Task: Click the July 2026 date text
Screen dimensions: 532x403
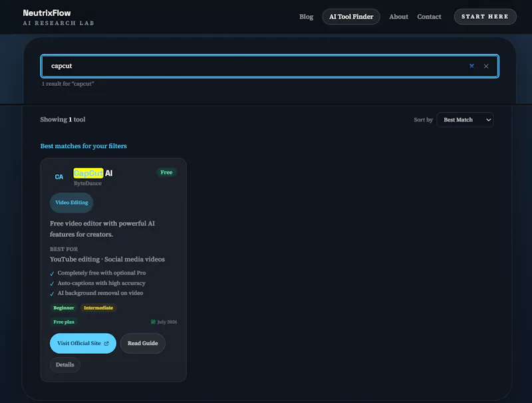Action: click(x=167, y=322)
